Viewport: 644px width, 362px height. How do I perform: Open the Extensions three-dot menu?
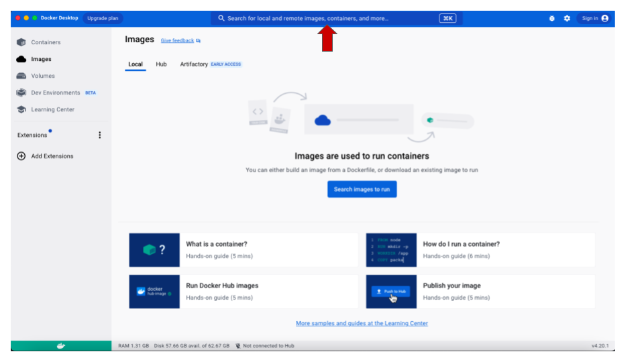pyautogui.click(x=100, y=135)
